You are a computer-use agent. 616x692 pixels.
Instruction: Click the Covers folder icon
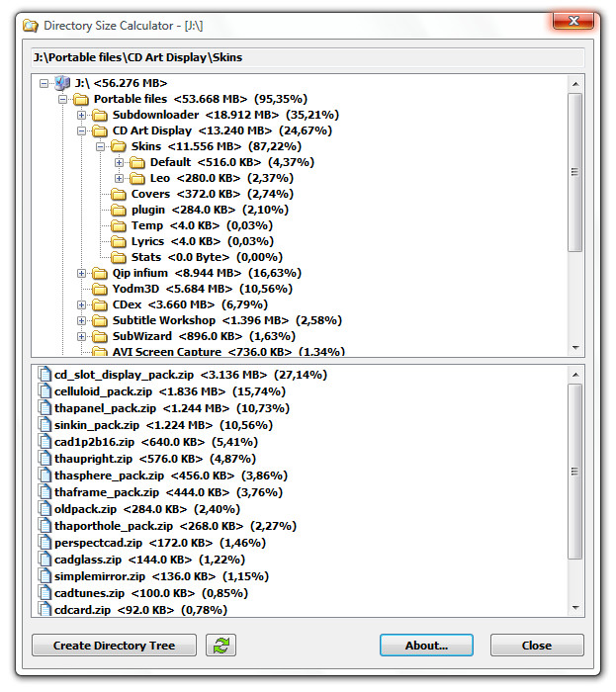pyautogui.click(x=119, y=194)
